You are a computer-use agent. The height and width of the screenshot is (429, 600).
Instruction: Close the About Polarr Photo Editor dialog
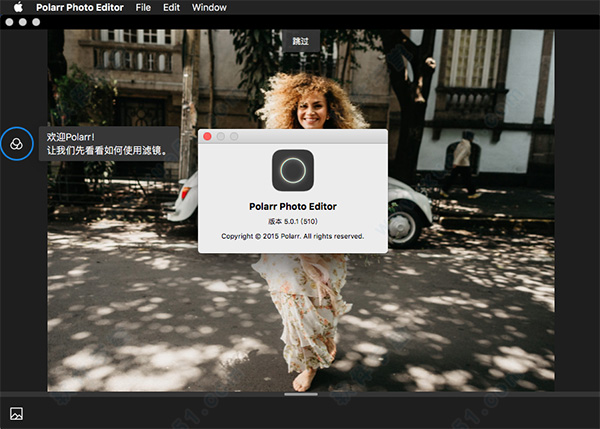click(x=207, y=137)
